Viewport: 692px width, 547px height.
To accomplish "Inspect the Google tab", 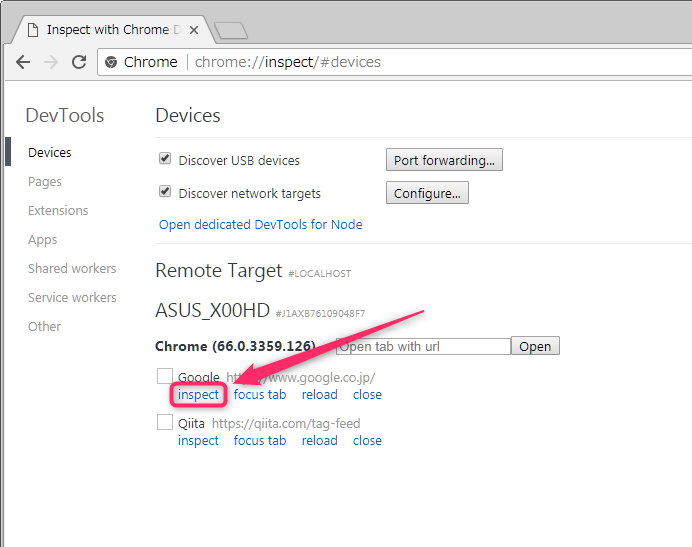I will (x=198, y=394).
